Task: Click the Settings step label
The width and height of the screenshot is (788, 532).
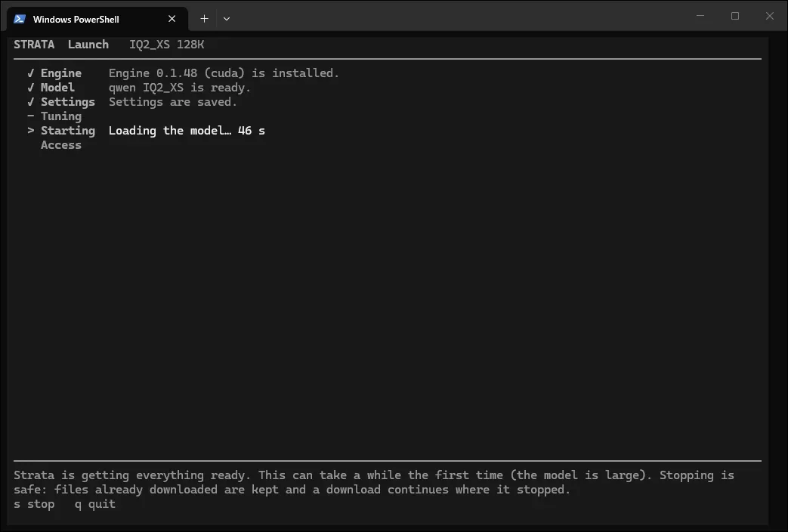Action: (68, 102)
